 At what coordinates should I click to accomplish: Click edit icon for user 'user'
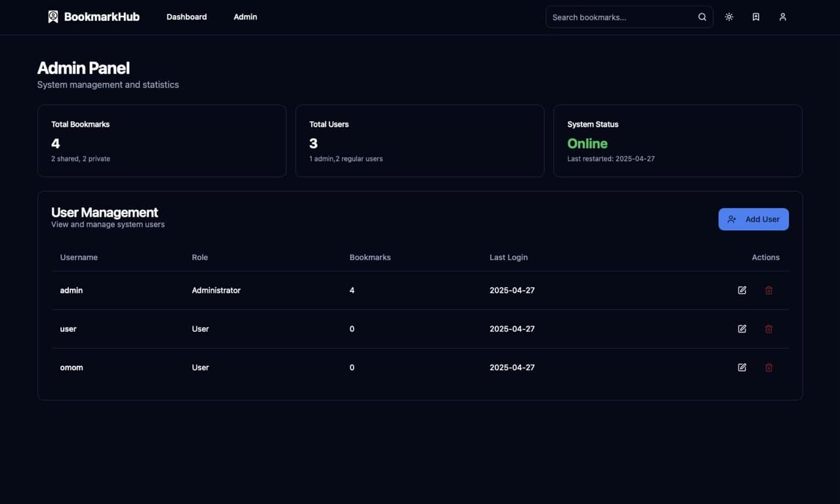tap(742, 329)
